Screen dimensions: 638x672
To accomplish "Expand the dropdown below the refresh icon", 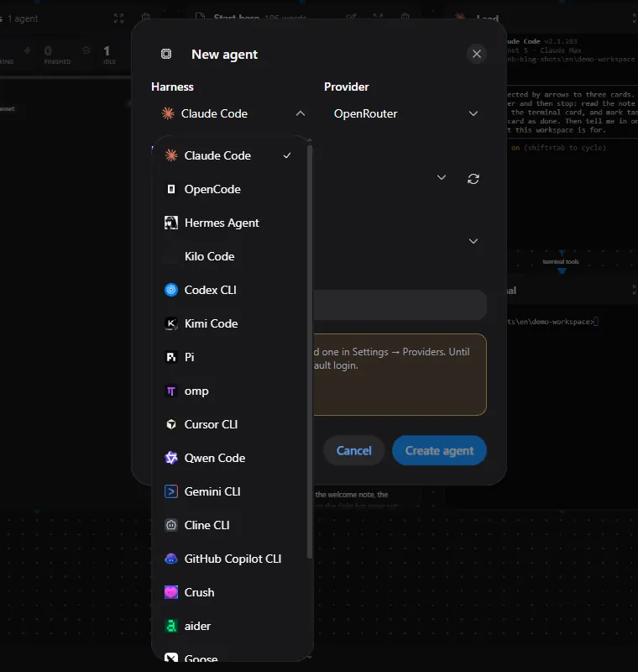I will point(473,241).
